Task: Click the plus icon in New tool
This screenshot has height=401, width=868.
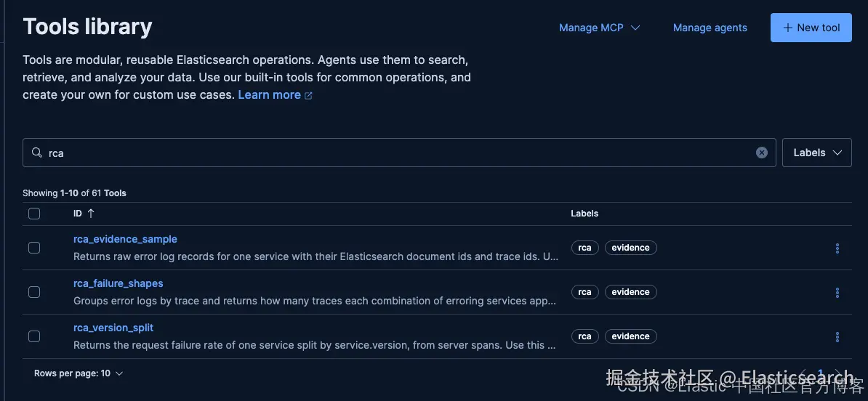Action: coord(788,28)
